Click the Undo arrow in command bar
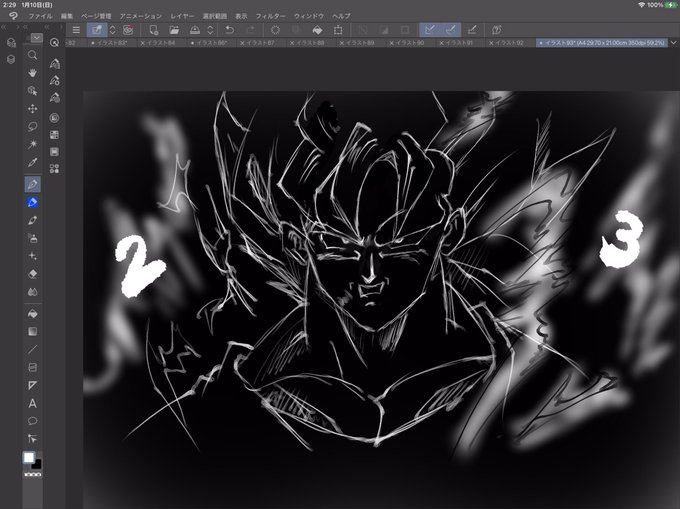Image resolution: width=680 pixels, height=509 pixels. click(x=229, y=29)
